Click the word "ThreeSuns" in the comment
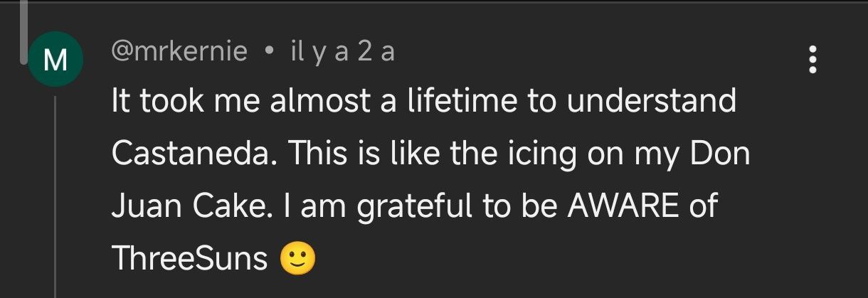This screenshot has height=298, width=868. point(189,259)
